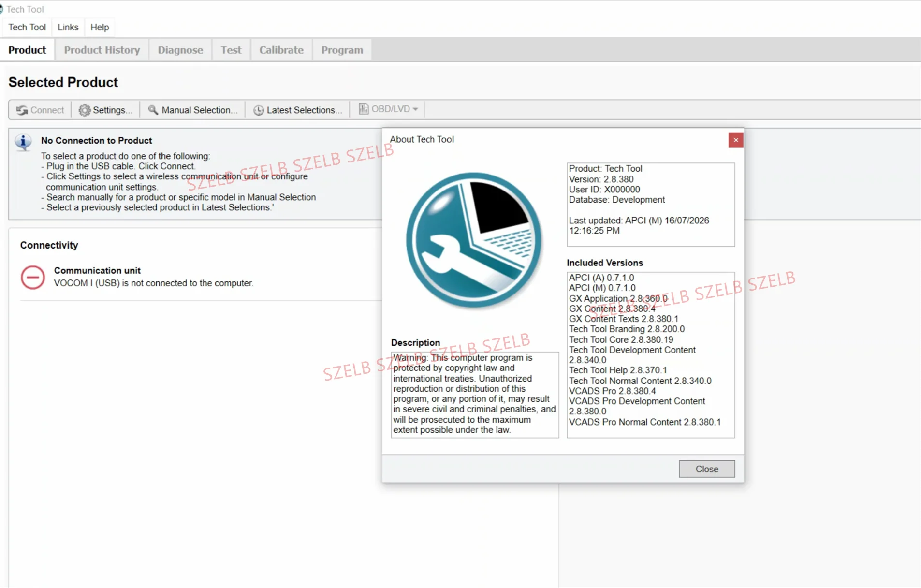The height and width of the screenshot is (588, 921).
Task: Click 'Tech Tool Branding 2.8.200.0' entry
Action: (627, 329)
